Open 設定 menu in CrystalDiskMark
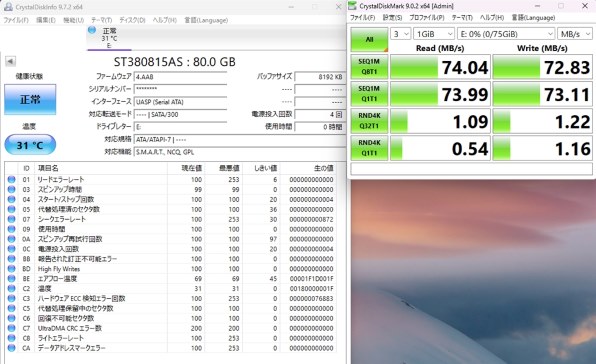Image resolution: width=596 pixels, height=364 pixels. point(392,18)
